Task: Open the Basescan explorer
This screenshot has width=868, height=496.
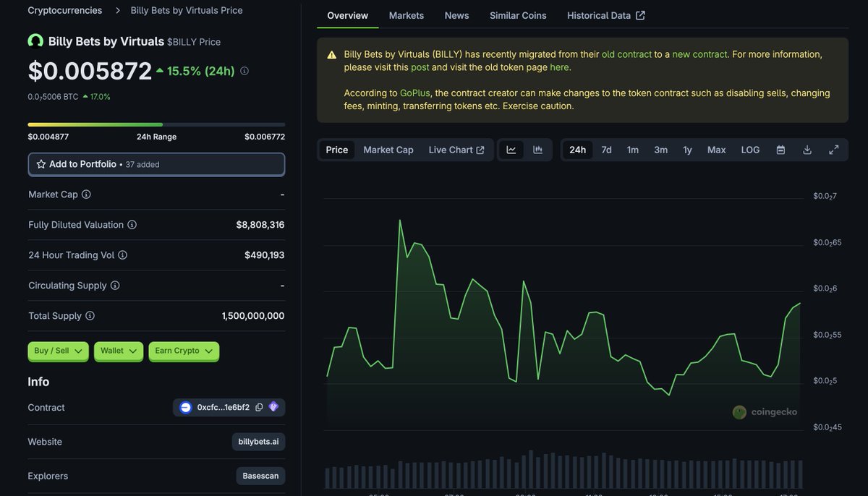Action: coord(260,476)
